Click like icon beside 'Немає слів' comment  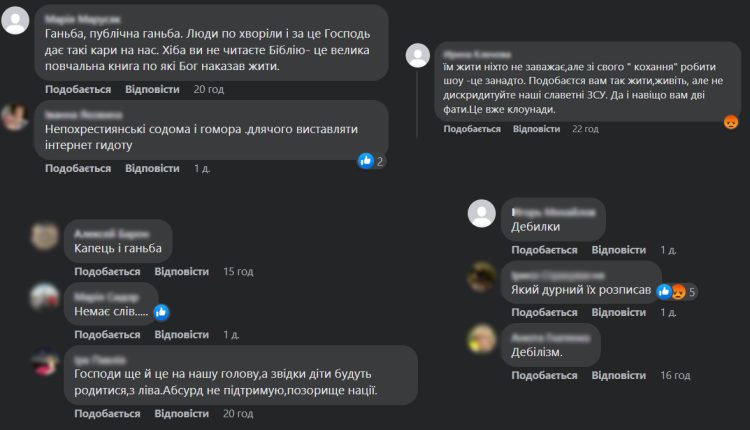coord(161,312)
